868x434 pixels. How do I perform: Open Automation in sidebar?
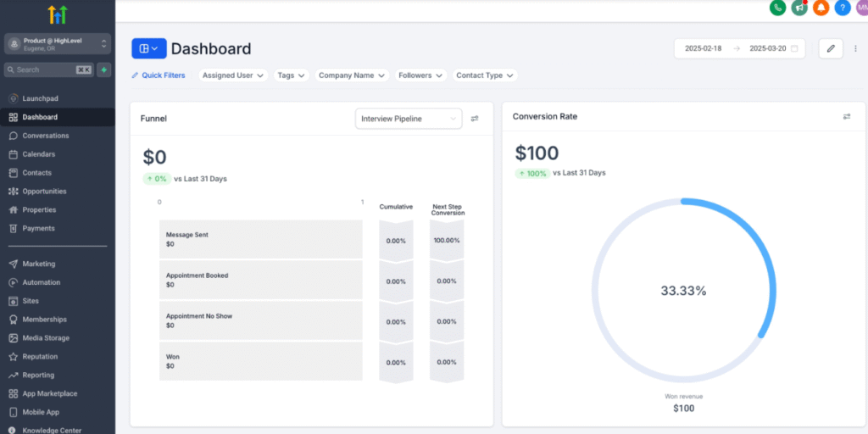(58, 282)
